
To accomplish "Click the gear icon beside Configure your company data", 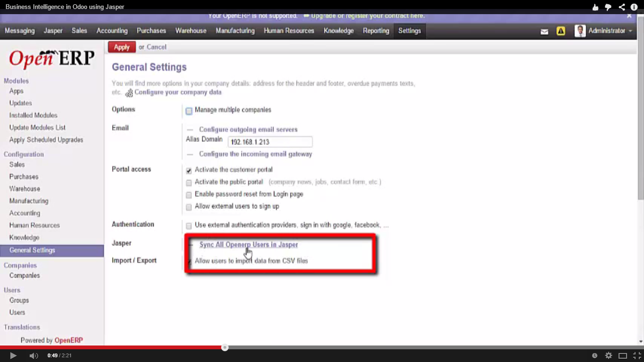I will 129,93.
